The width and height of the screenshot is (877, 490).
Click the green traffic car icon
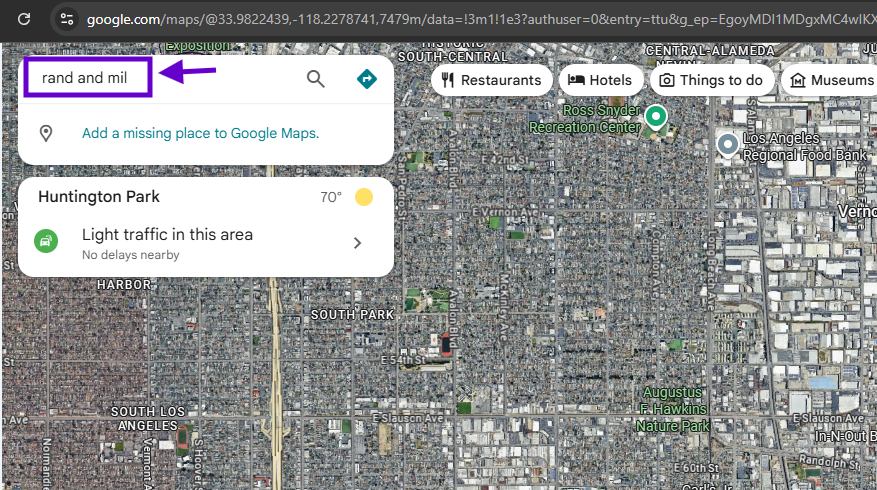coord(46,241)
